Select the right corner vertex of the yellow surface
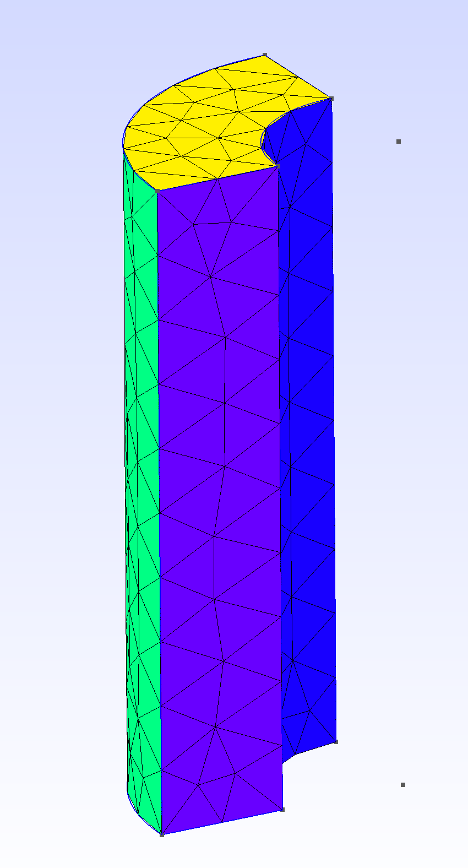Image resolution: width=468 pixels, height=868 pixels. point(331,99)
